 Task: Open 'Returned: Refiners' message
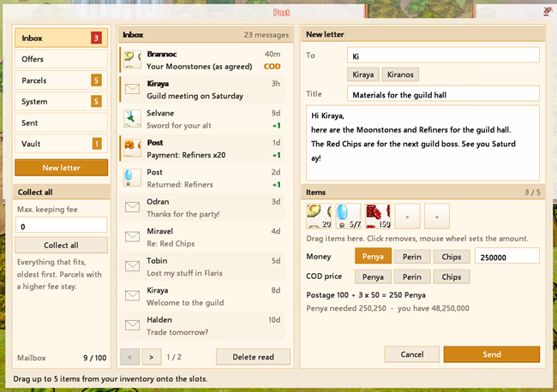(x=201, y=177)
